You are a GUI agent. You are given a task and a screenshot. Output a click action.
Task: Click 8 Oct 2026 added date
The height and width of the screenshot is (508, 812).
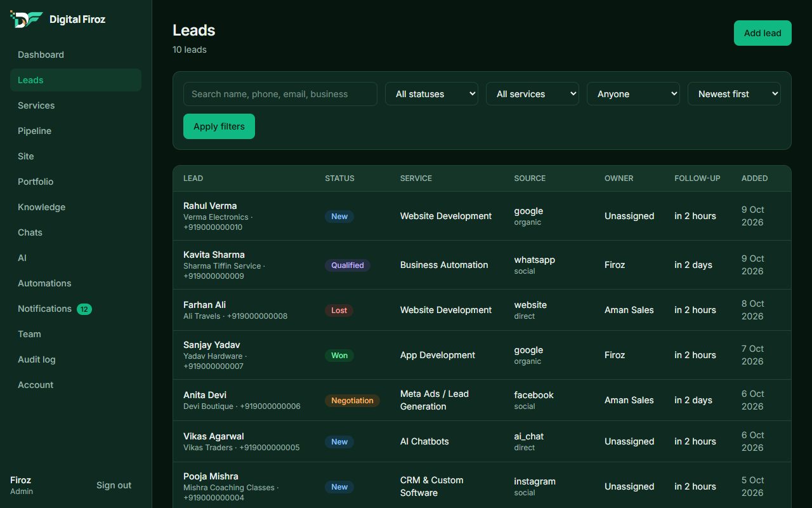[753, 310]
